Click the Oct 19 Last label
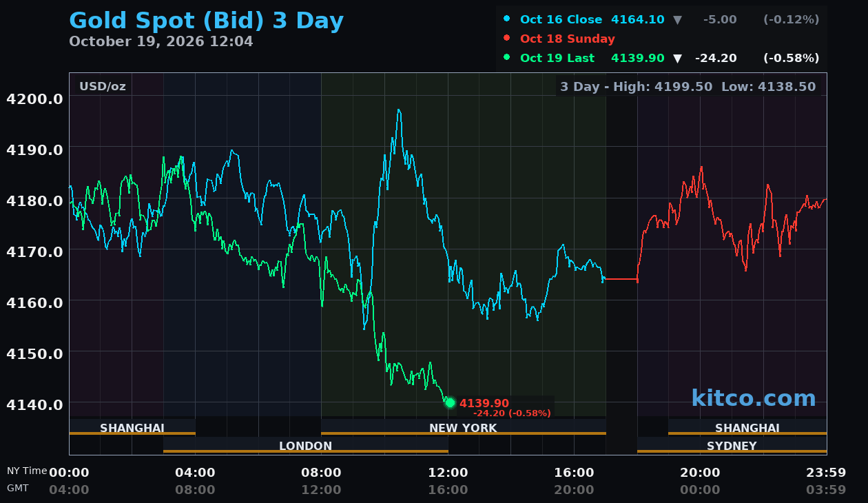Image resolution: width=868 pixels, height=503 pixels. (x=557, y=58)
